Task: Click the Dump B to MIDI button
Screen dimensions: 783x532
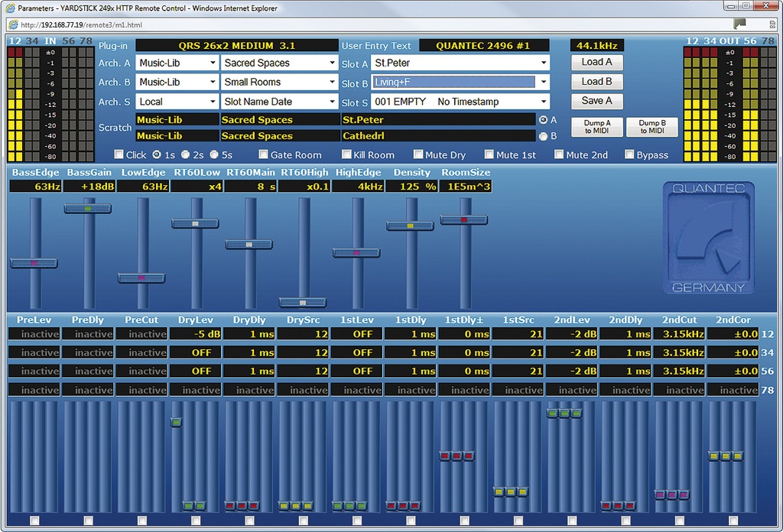Action: 651,127
